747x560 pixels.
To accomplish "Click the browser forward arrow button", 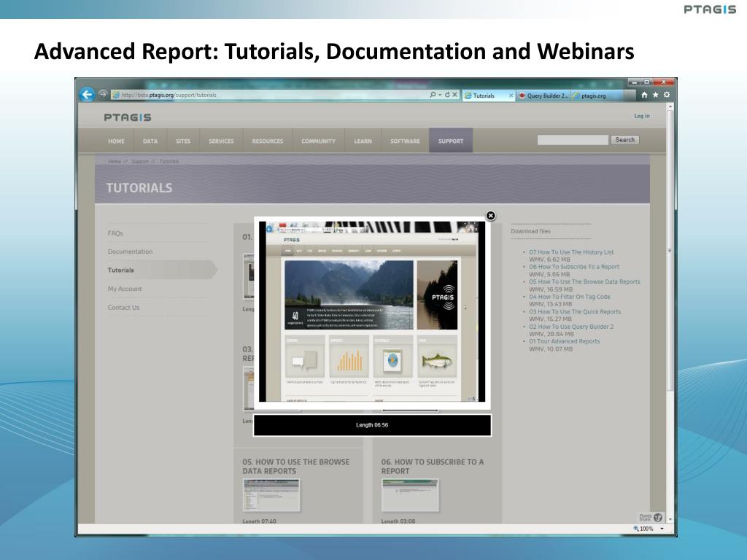I will click(x=103, y=94).
